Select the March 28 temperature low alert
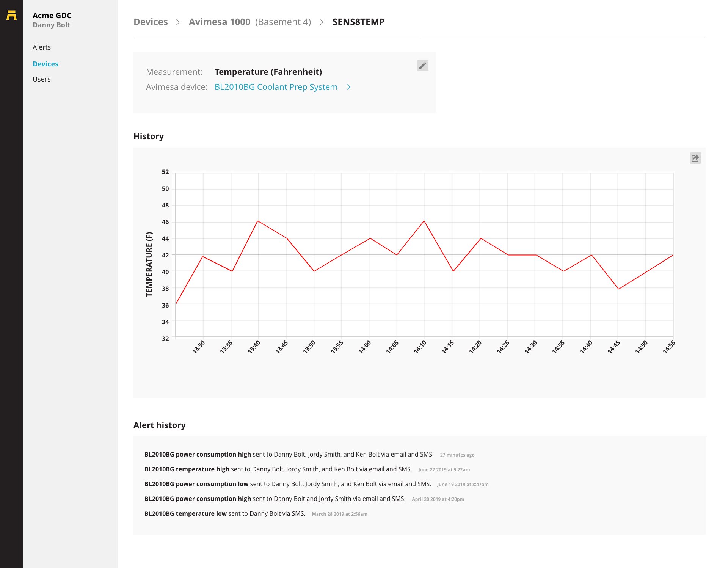 [256, 513]
